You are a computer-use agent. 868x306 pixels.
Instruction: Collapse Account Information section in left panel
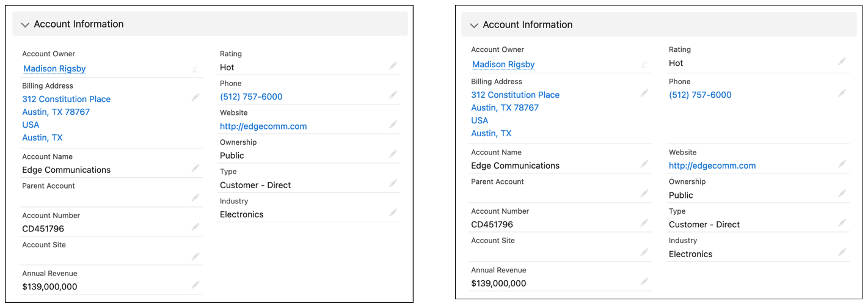click(x=25, y=25)
